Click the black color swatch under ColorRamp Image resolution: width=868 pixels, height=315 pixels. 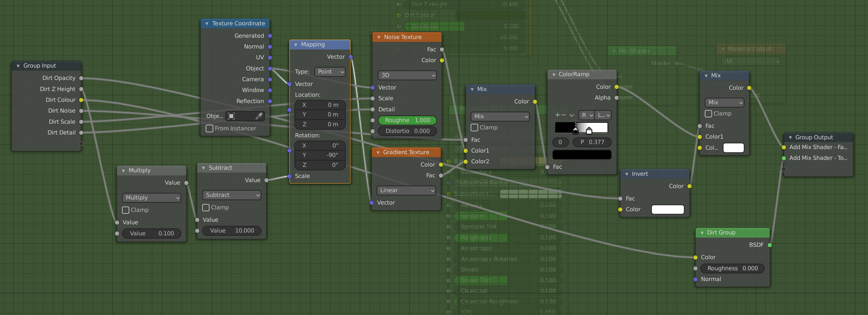[582, 154]
